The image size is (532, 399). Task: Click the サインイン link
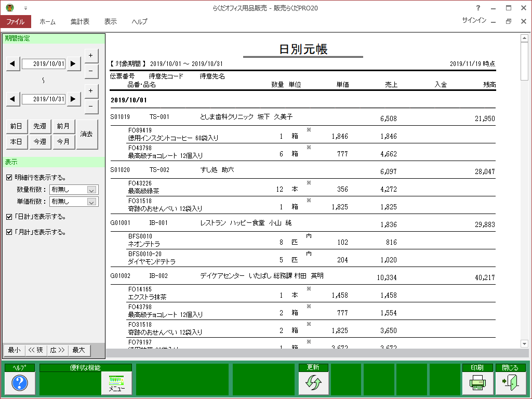pos(474,20)
